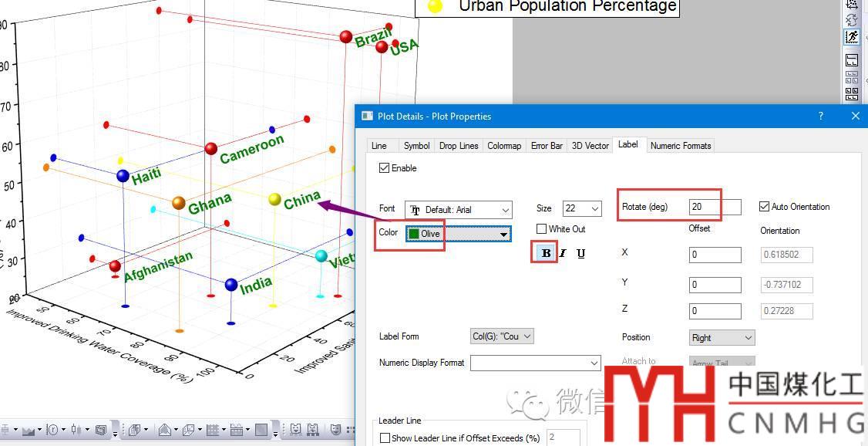868x446 pixels.
Task: Open the Olive color picker dropdown
Action: coord(458,234)
